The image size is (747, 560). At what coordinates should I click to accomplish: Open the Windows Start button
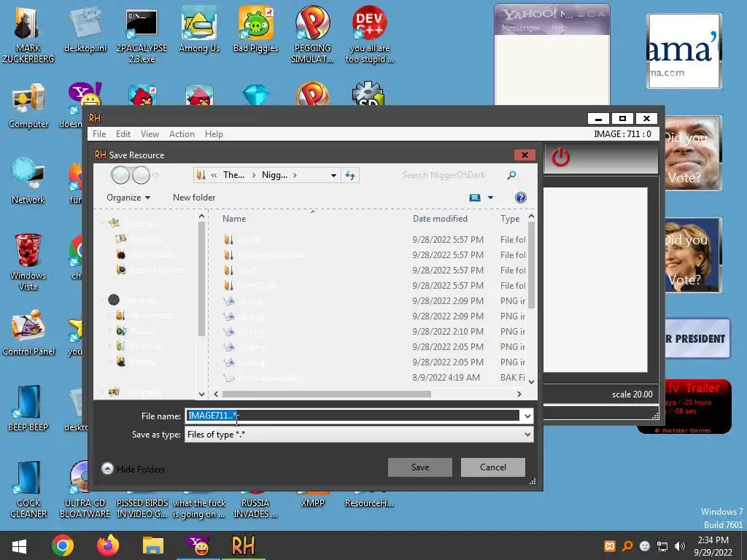[x=19, y=546]
